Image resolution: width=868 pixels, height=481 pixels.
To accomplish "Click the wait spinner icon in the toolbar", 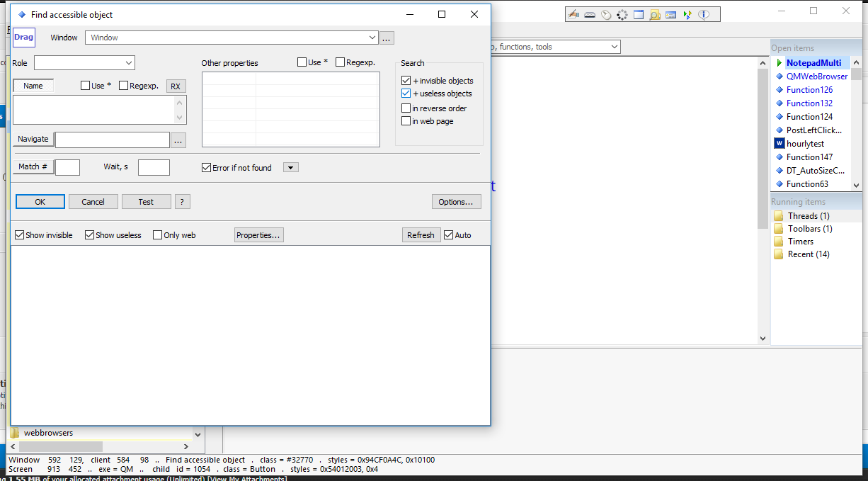I will coord(622,15).
